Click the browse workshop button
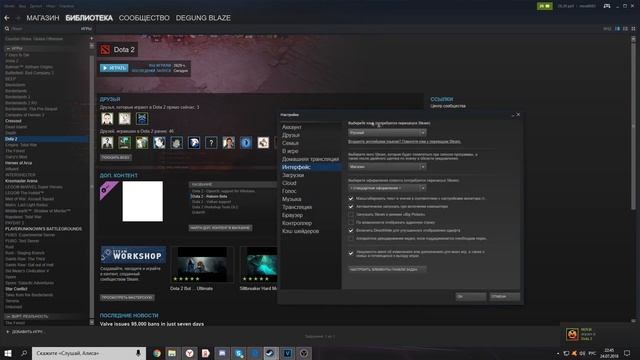The image size is (640, 360). (x=127, y=298)
